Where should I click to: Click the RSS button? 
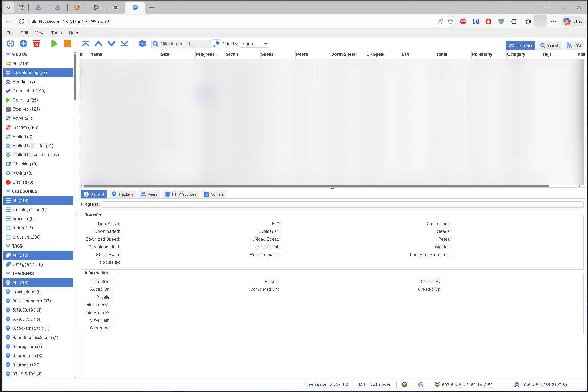click(x=574, y=45)
